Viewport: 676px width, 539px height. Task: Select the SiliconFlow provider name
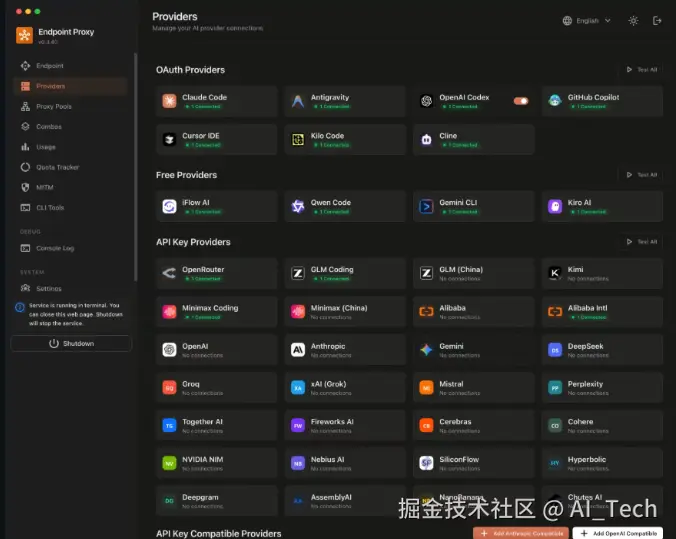459,459
